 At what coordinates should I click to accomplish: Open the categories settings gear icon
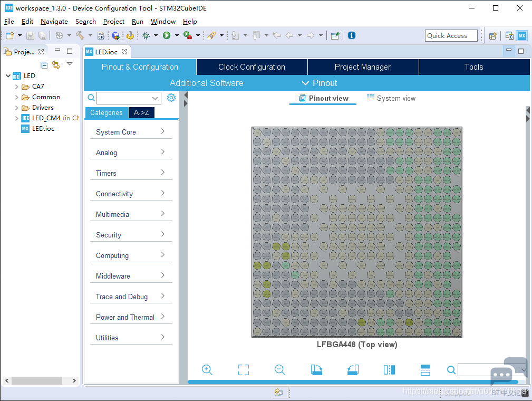pyautogui.click(x=171, y=98)
